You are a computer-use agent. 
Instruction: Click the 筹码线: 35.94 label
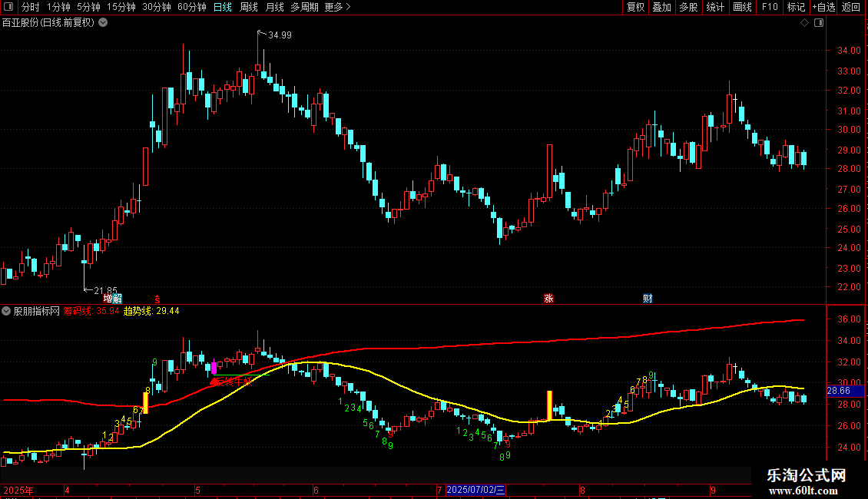point(91,311)
